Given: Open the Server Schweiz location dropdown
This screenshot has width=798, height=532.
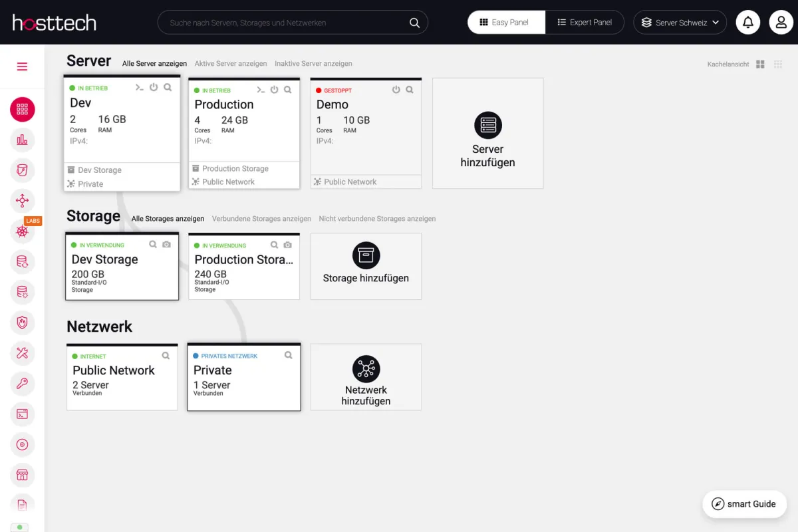Looking at the screenshot, I should (x=680, y=23).
